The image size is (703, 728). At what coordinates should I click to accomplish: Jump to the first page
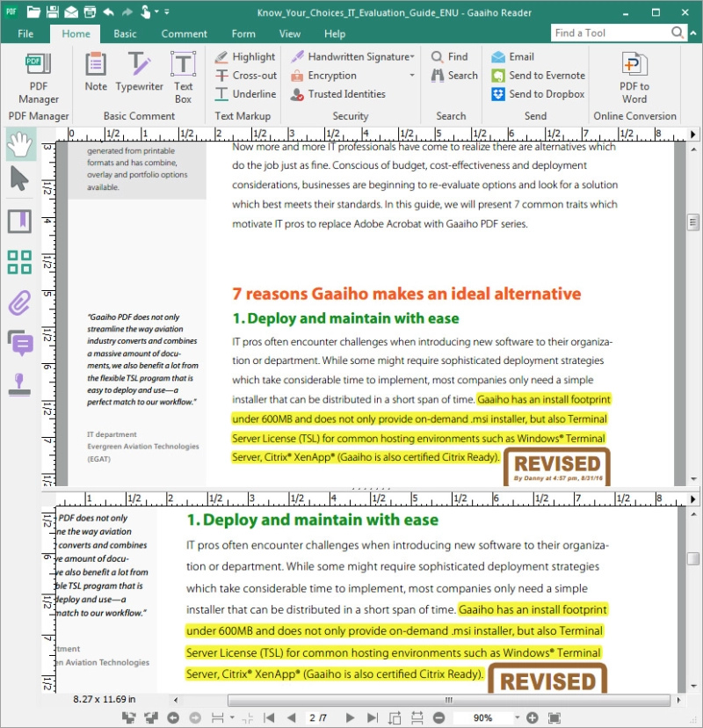(269, 717)
